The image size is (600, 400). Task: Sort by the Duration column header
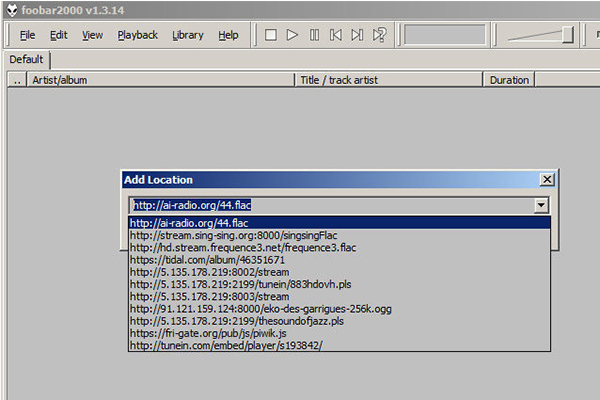(x=509, y=80)
